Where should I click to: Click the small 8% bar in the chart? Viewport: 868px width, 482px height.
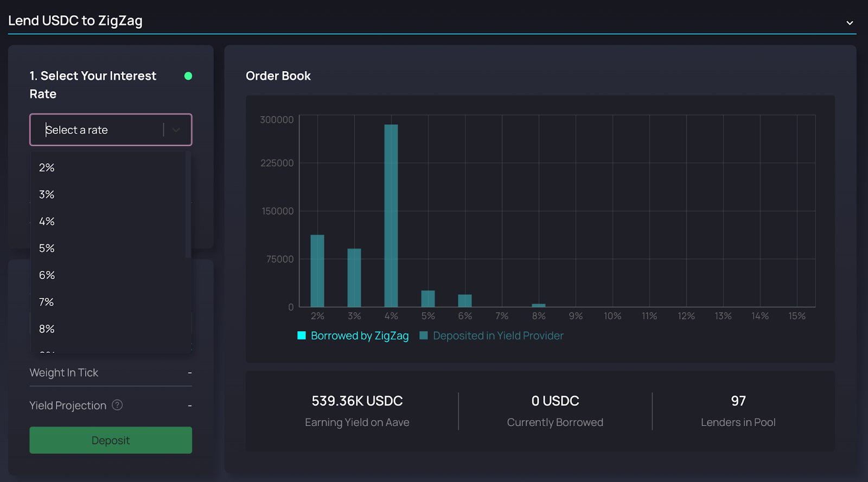(x=539, y=306)
